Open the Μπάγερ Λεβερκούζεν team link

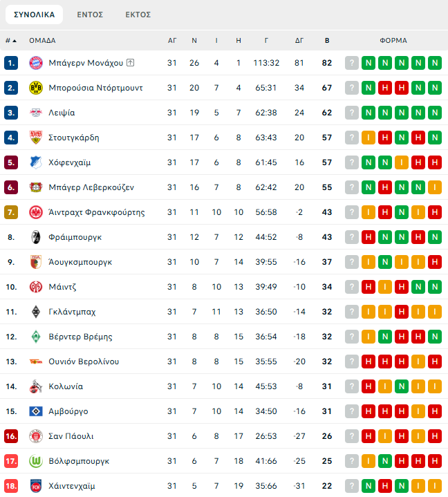click(x=91, y=187)
